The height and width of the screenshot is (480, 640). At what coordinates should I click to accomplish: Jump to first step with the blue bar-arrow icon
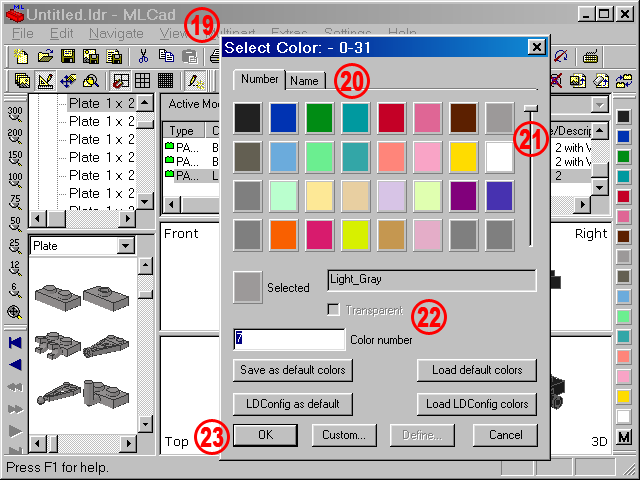pyautogui.click(x=15, y=342)
